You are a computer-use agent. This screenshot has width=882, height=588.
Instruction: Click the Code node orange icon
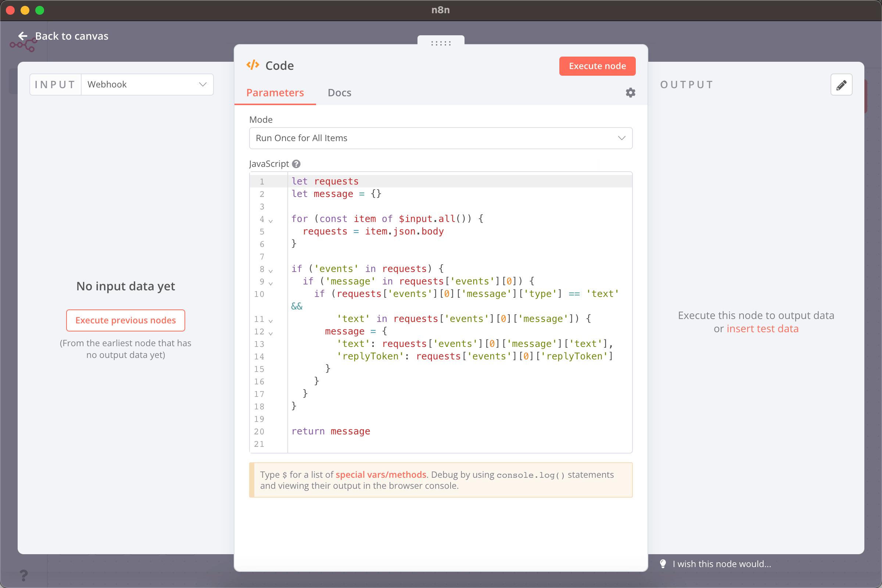253,65
